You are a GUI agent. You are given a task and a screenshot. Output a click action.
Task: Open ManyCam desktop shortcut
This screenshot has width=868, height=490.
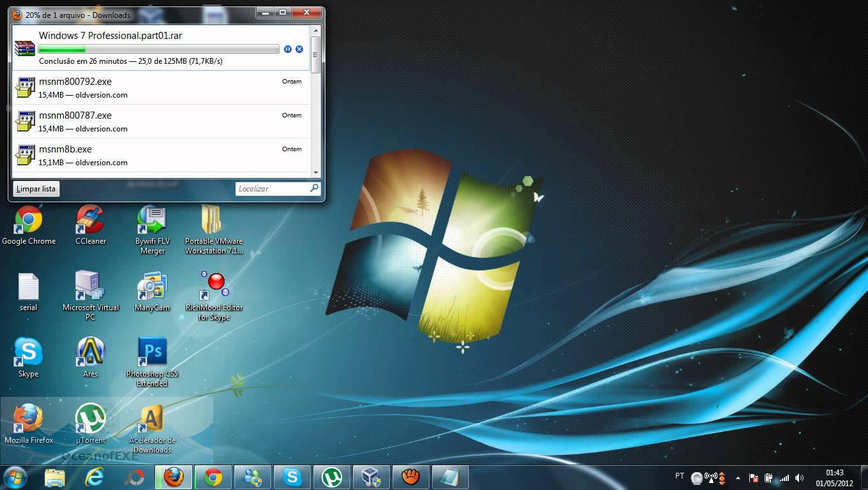[153, 292]
